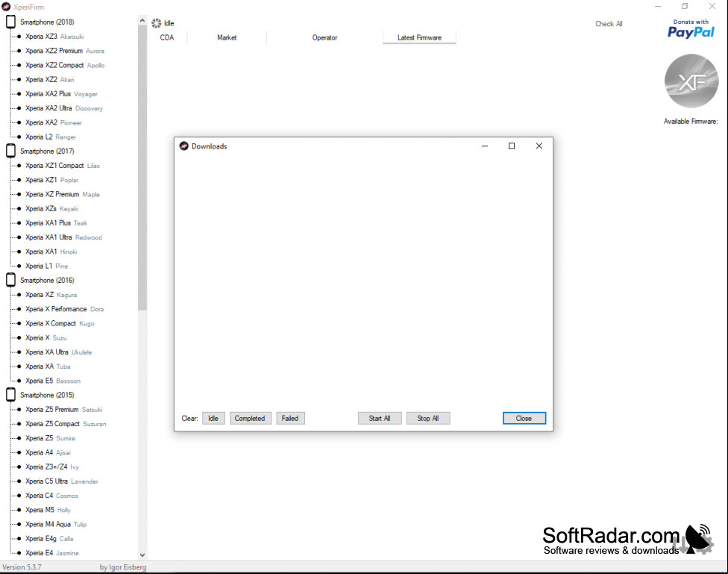Click the Idle spinner status icon
The width and height of the screenshot is (728, 574).
(x=157, y=23)
